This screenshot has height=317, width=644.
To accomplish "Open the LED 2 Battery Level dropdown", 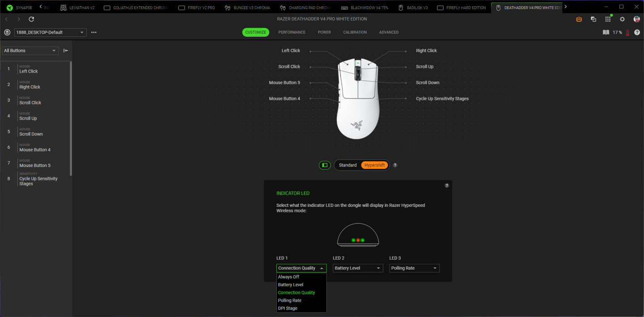I will pos(358,268).
